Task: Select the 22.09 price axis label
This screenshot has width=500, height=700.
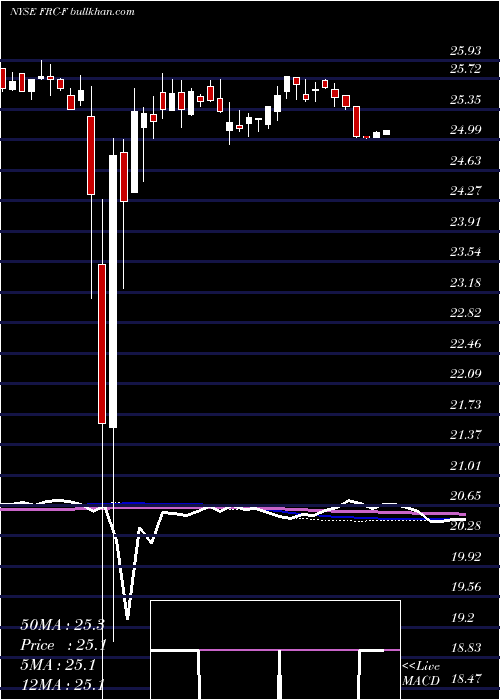Action: click(x=465, y=374)
